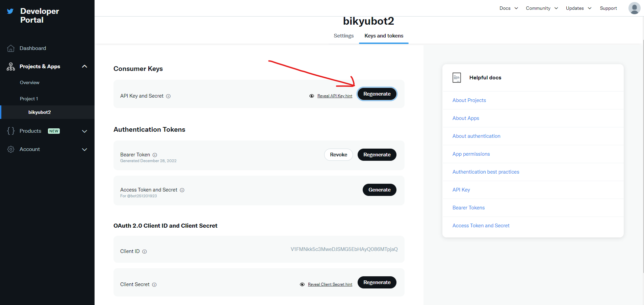Click the user profile avatar icon
The width and height of the screenshot is (644, 305).
634,8
